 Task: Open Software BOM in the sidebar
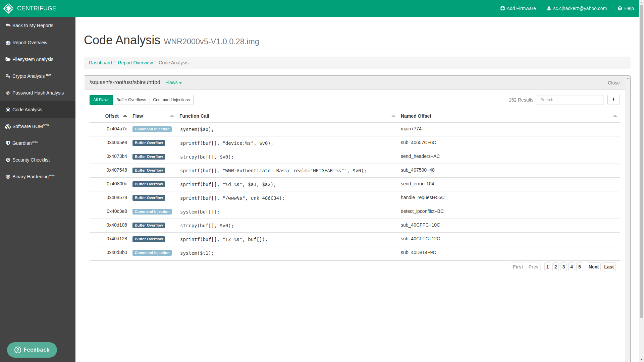click(38, 126)
